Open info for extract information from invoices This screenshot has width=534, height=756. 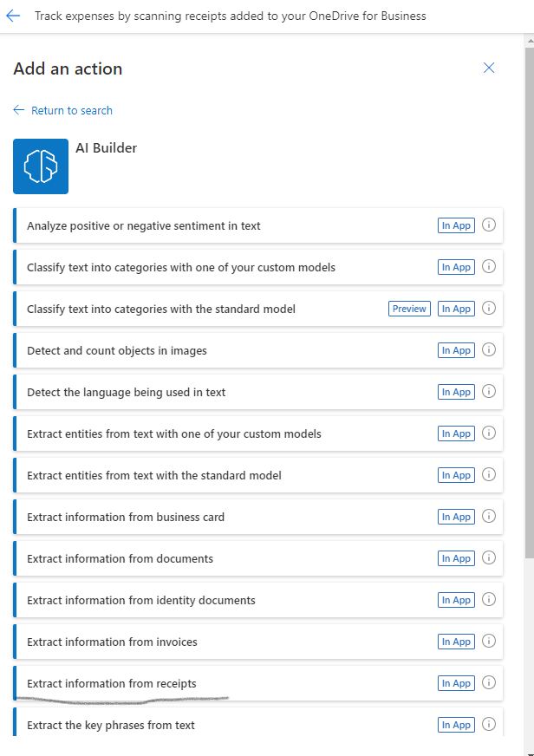(489, 641)
